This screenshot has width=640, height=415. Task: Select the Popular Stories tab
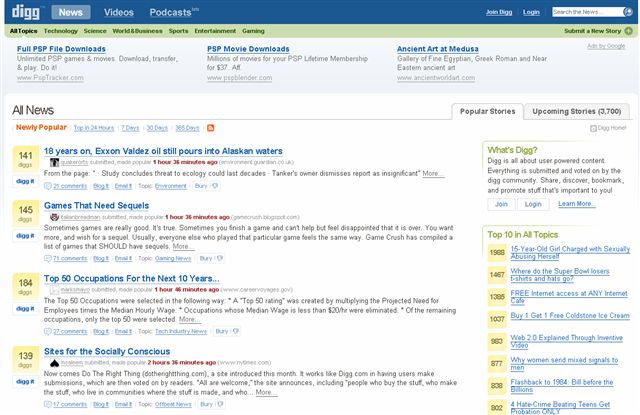click(487, 111)
